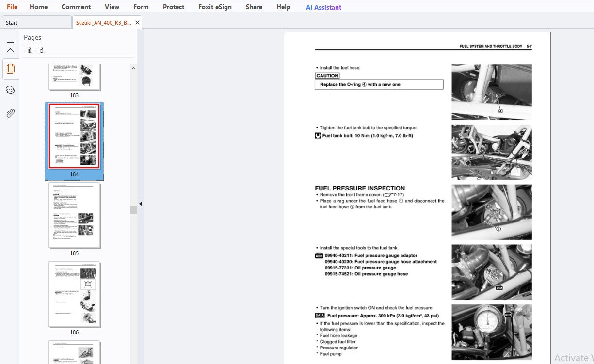
Task: Open the AI Assistant tab
Action: click(323, 7)
